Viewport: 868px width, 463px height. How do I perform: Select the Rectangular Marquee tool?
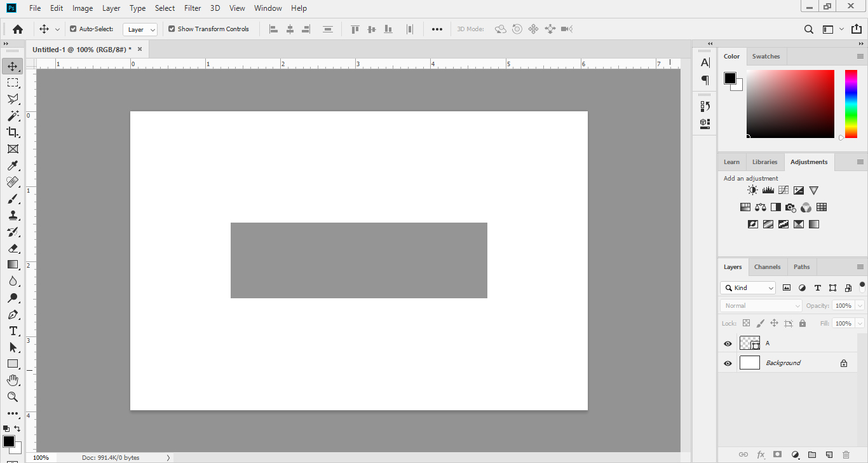point(12,83)
